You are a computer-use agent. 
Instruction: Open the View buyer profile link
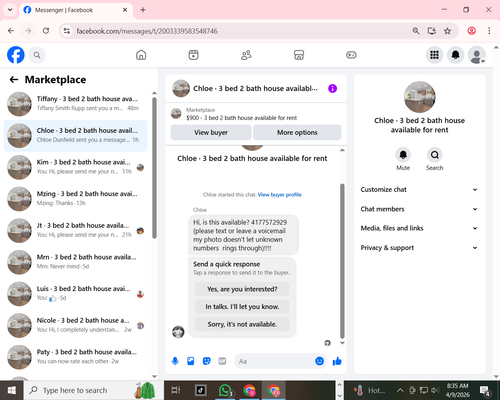pyautogui.click(x=280, y=195)
